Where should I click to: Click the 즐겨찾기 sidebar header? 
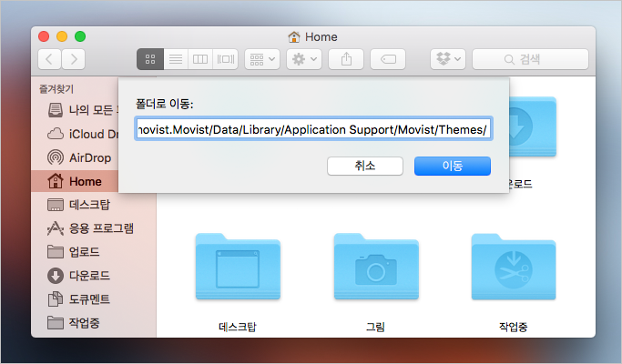pyautogui.click(x=56, y=89)
